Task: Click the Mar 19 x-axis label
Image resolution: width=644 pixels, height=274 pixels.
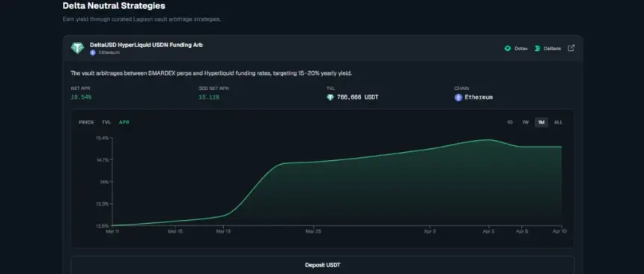Action: click(223, 231)
